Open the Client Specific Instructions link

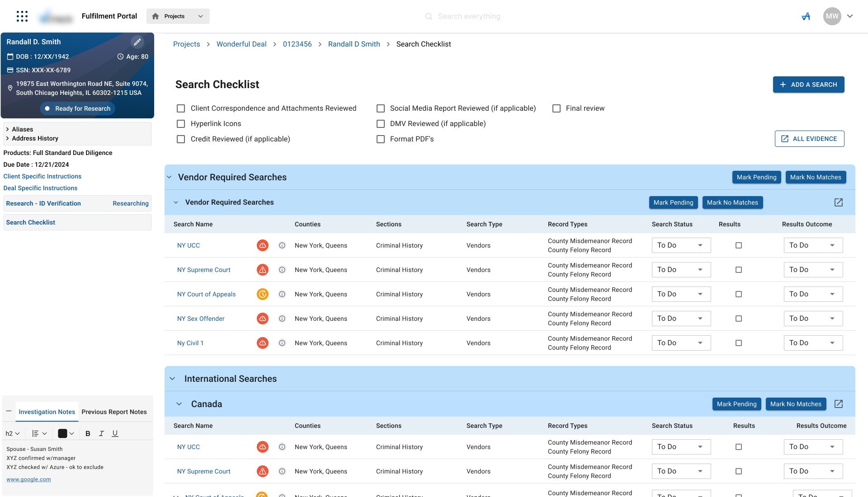(x=42, y=176)
